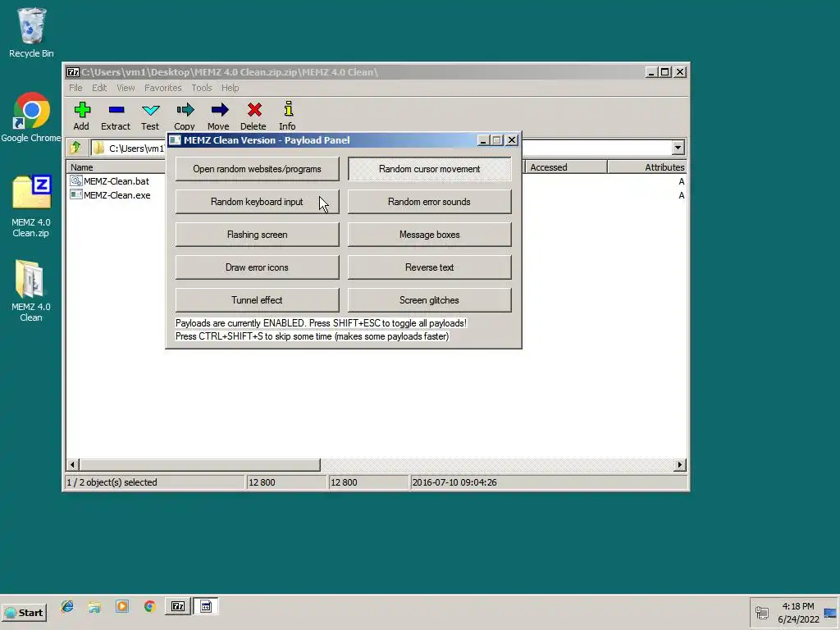Open the Edit menu in 7-Zip
This screenshot has height=630, width=840.
pyautogui.click(x=99, y=88)
